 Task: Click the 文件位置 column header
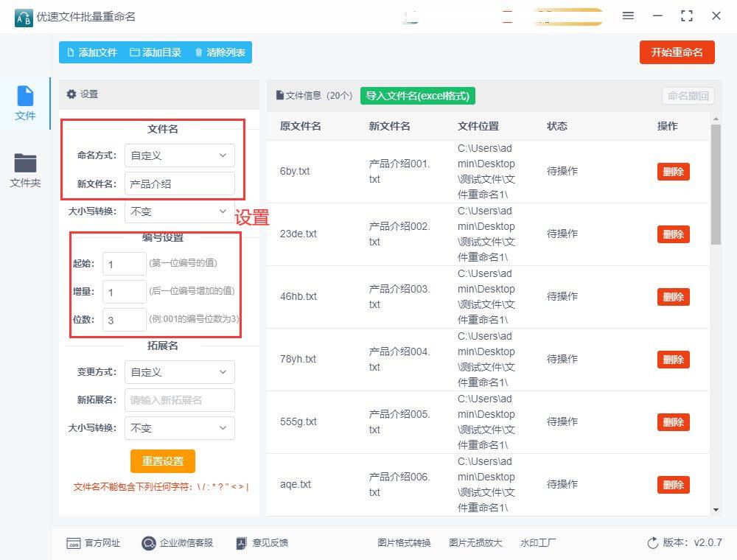click(478, 126)
